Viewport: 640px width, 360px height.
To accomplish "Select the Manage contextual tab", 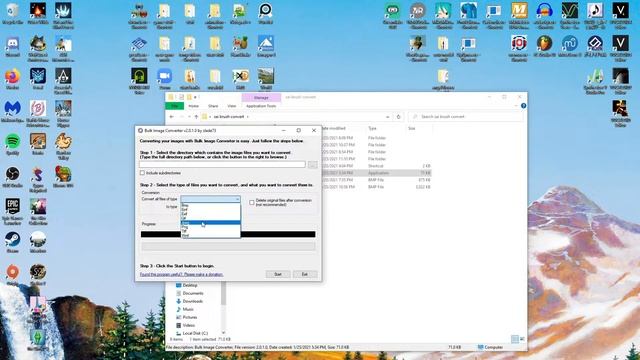I will coord(261,98).
